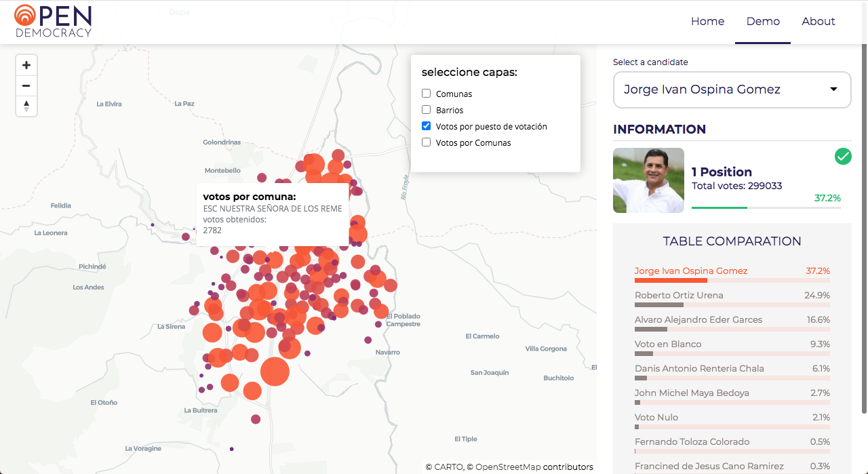Click the 1 Position heading
The height and width of the screenshot is (474, 868).
coord(722,172)
